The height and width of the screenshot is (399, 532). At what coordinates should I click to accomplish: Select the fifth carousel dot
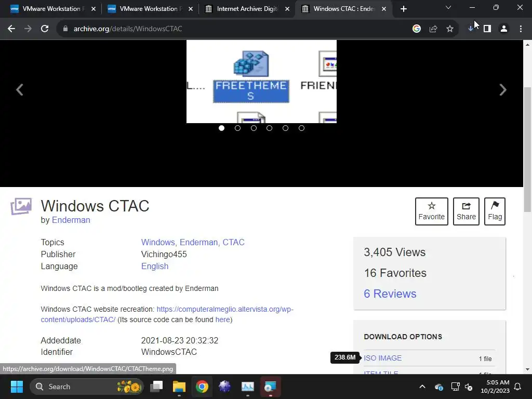285,128
